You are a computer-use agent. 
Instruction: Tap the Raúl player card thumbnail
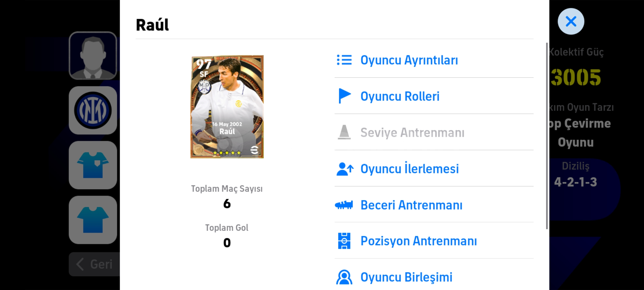227,107
